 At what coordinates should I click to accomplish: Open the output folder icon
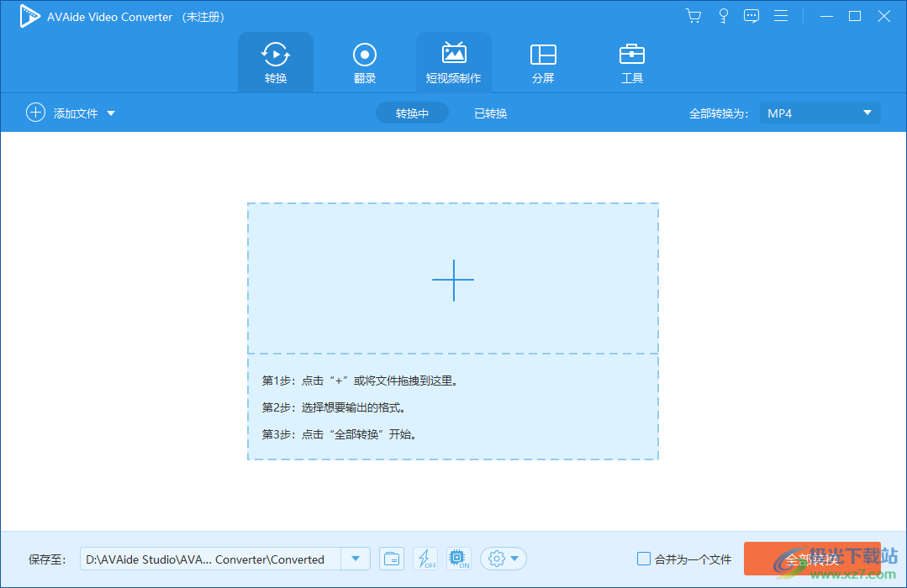[x=392, y=559]
